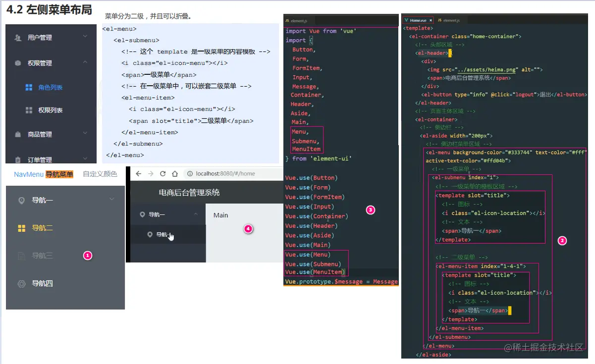595x364 pixels.
Task: Click the span slot="title" 二级菜单 code line
Action: pos(191,121)
